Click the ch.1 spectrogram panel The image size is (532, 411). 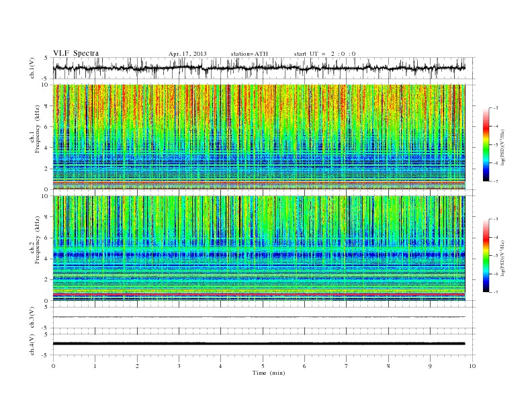pos(259,137)
